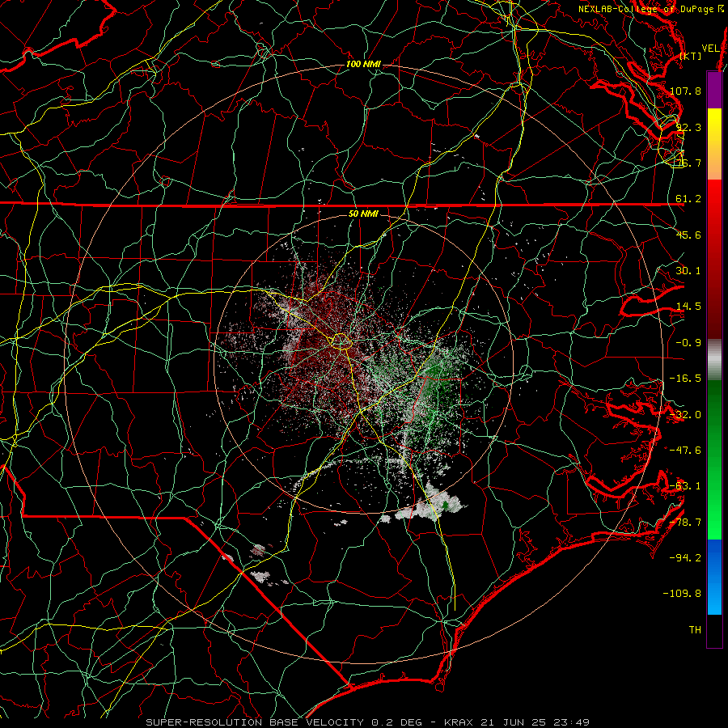Screen dimensions: 728x728
Task: Select the 14.5 value on velocity scale
Action: [688, 307]
